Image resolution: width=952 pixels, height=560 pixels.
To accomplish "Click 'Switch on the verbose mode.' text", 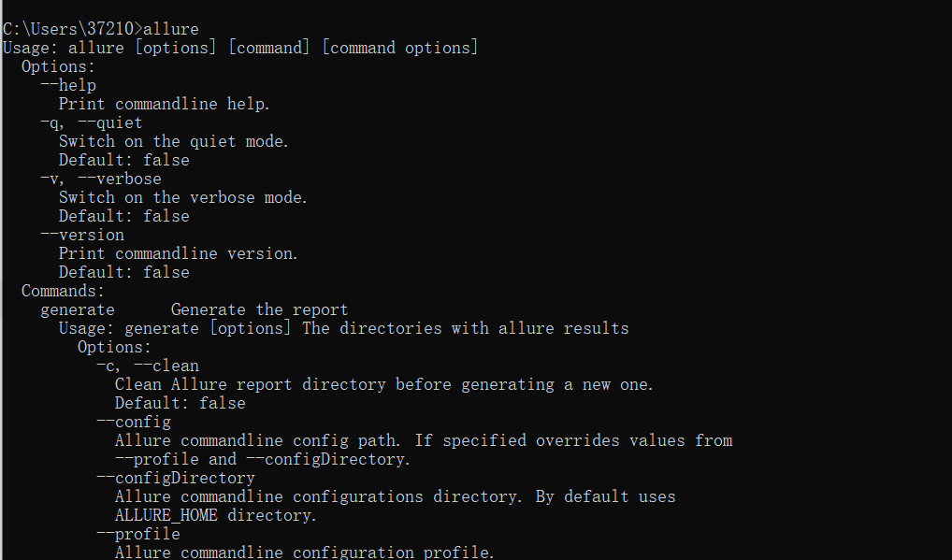I will tap(182, 198).
